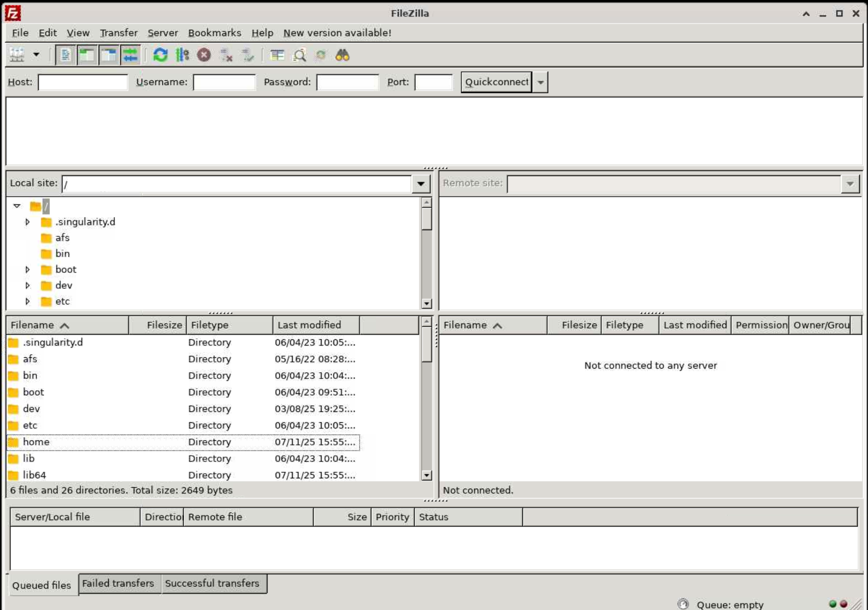Viewport: 868px width, 610px height.
Task: Sort remote list by Owner/Group header
Action: (821, 325)
